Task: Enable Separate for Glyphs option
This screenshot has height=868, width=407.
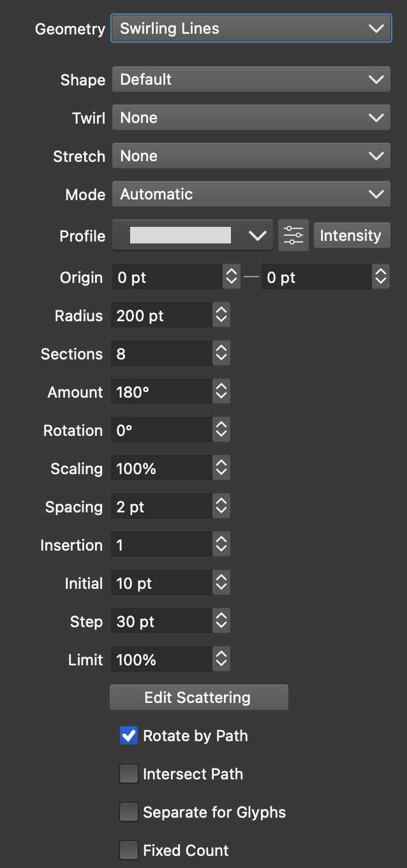Action: 129,813
